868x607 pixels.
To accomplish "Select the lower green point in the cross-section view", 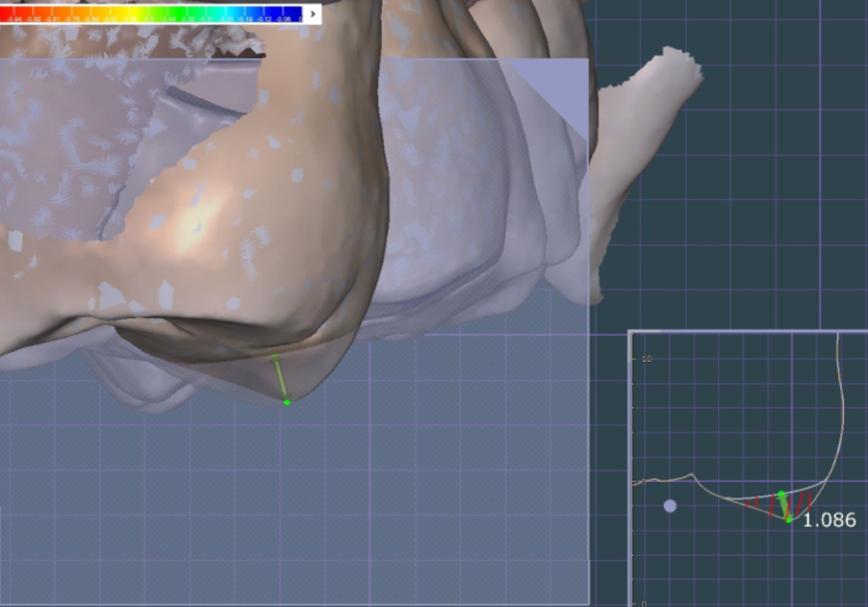I will pyautogui.click(x=789, y=520).
